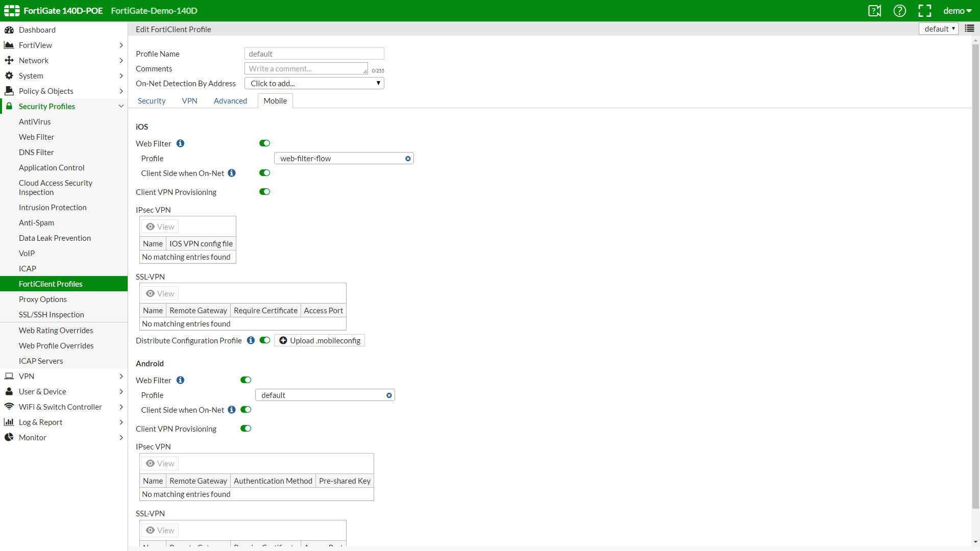Open the Security tab
Viewport: 980px width, 551px height.
pyautogui.click(x=152, y=101)
